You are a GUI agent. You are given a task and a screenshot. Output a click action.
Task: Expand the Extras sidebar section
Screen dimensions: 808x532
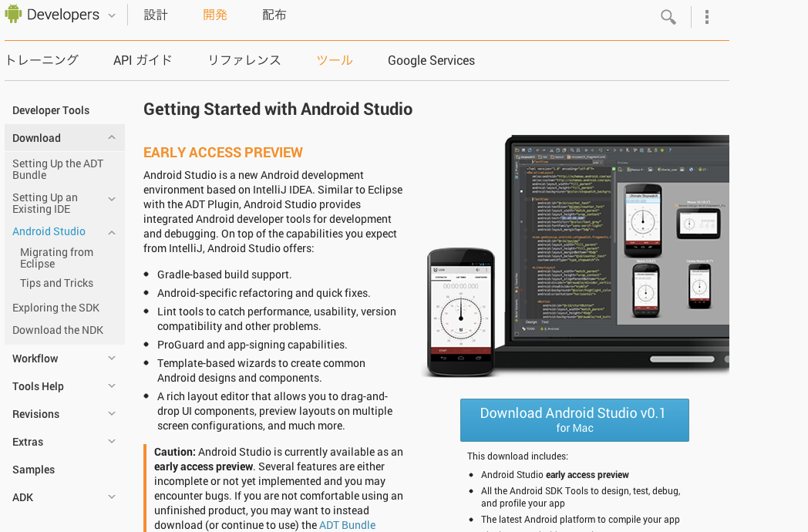click(112, 442)
